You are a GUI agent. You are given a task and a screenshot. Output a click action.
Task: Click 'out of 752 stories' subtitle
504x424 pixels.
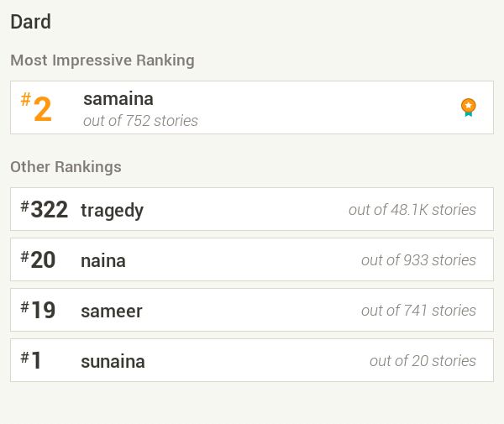[140, 121]
